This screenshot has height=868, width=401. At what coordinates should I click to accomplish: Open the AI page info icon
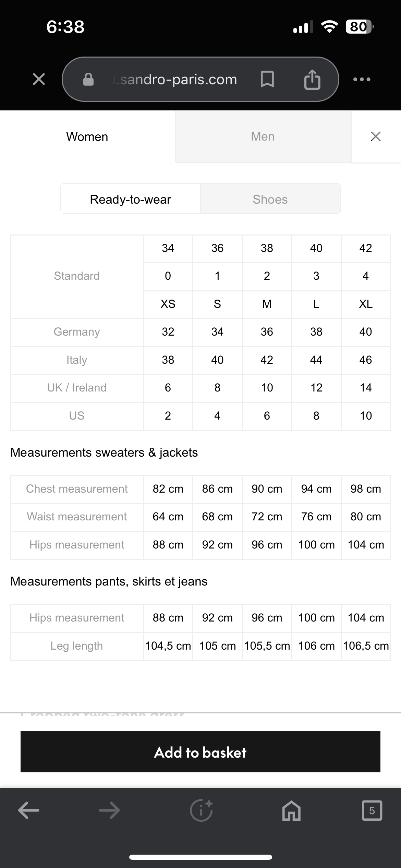coord(201,810)
